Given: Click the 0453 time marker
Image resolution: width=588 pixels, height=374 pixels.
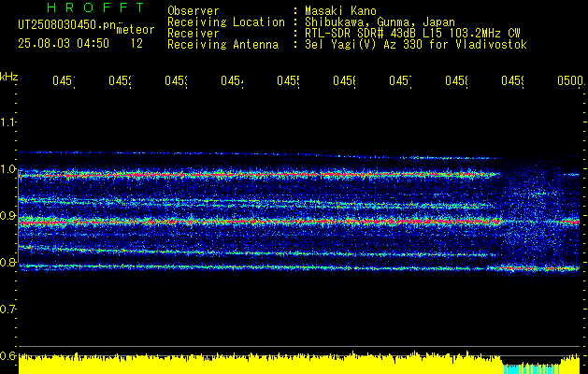Looking at the screenshot, I should click(x=177, y=80).
